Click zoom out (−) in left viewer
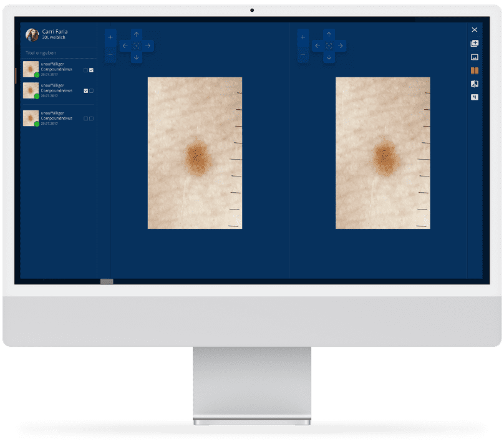Image resolution: width=504 pixels, height=444 pixels. tap(110, 54)
